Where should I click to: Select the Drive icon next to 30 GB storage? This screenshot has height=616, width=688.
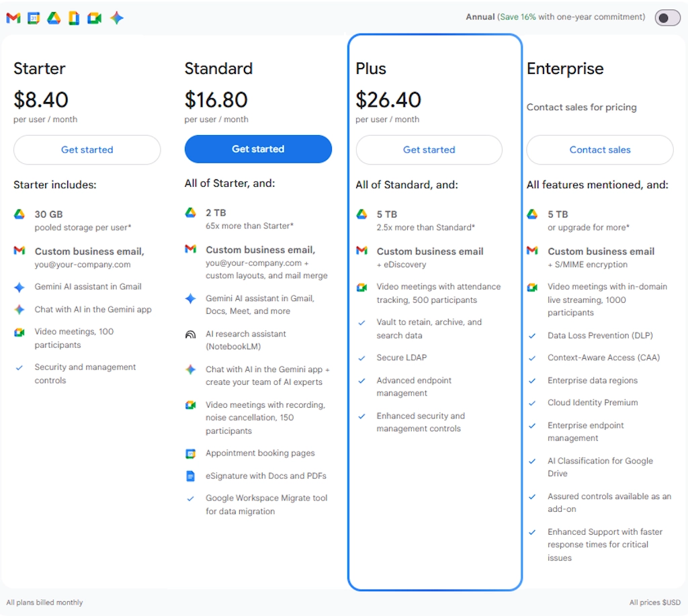pos(19,214)
